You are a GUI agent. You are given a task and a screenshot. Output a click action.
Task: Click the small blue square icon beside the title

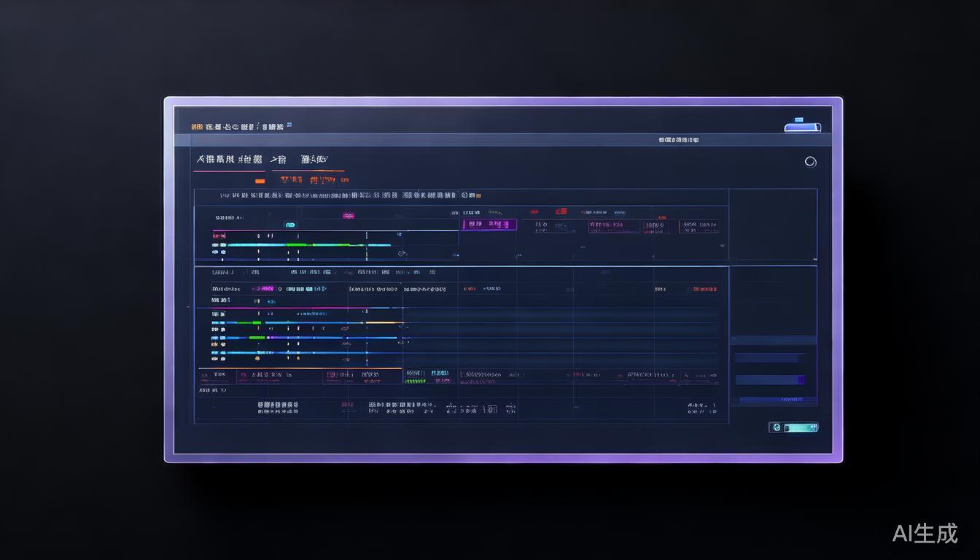(289, 125)
